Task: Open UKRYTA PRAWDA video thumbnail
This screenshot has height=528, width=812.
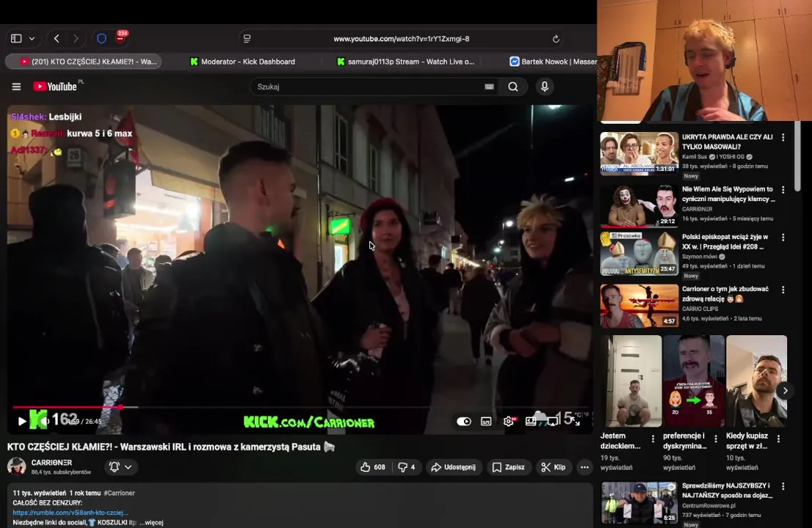Action: coord(639,153)
